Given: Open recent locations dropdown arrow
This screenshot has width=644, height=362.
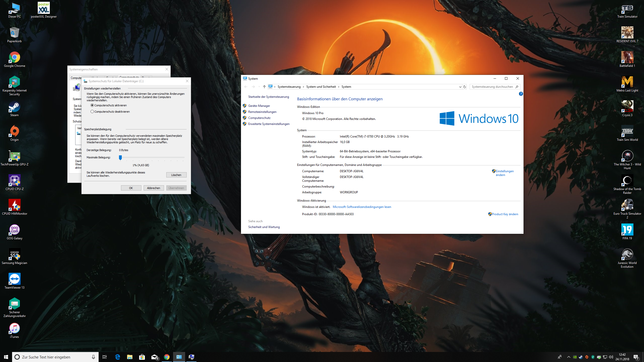Looking at the screenshot, I should 259,87.
